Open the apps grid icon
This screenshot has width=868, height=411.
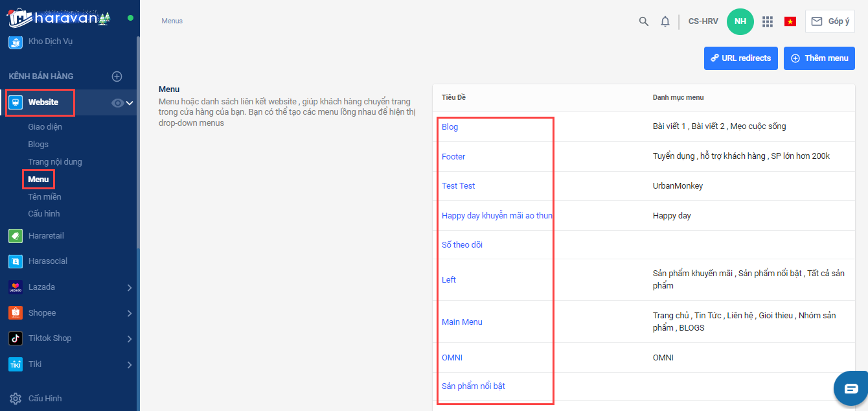[768, 21]
